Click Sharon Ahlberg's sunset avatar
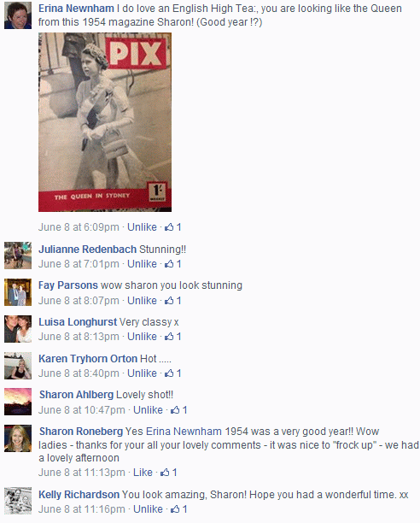The width and height of the screenshot is (420, 523). [x=18, y=402]
